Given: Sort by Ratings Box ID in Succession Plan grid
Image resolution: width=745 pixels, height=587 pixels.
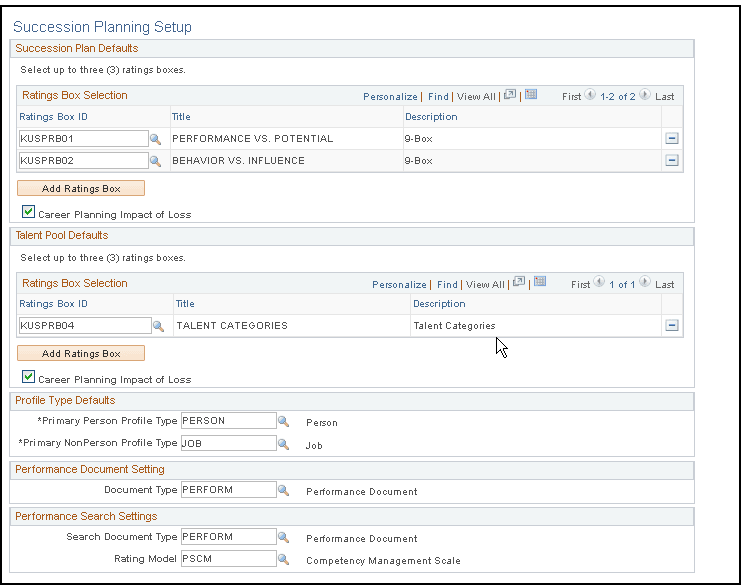Looking at the screenshot, I should [x=53, y=116].
